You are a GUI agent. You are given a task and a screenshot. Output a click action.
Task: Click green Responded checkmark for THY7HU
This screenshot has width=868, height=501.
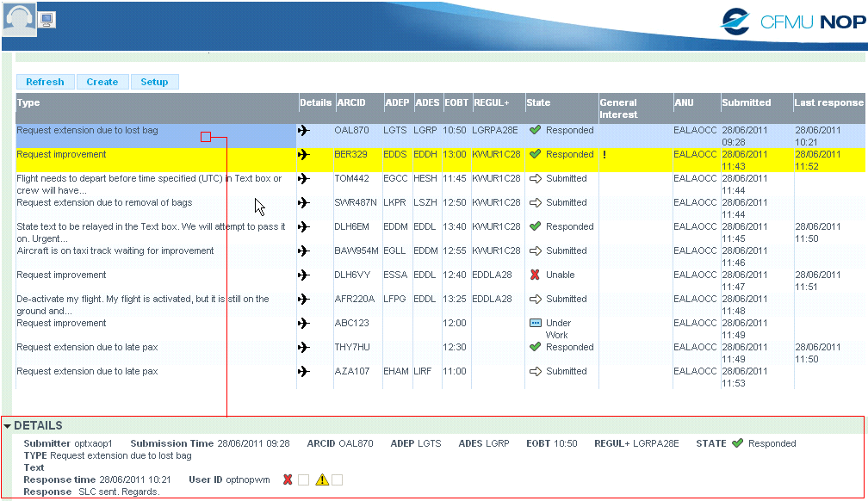pos(535,348)
